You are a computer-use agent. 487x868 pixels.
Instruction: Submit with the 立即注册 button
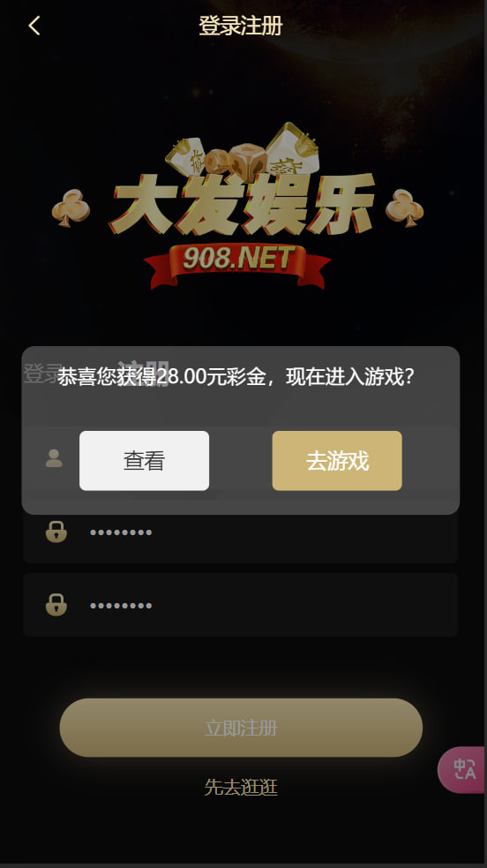pos(241,728)
